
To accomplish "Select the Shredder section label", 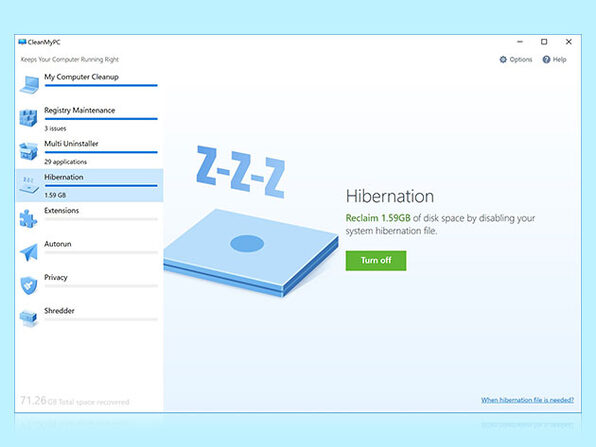I will point(59,311).
